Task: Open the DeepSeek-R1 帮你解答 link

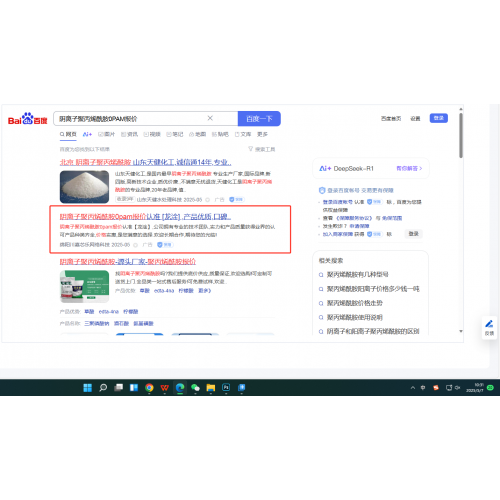Action: [x=409, y=168]
